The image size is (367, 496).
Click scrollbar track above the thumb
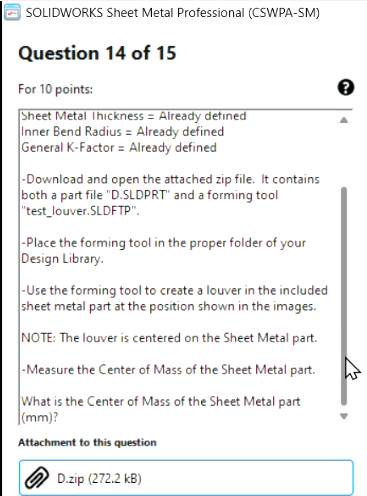344,155
